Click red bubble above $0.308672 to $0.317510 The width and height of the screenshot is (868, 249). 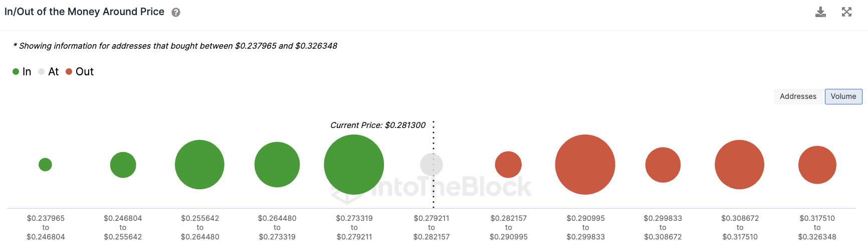point(739,165)
